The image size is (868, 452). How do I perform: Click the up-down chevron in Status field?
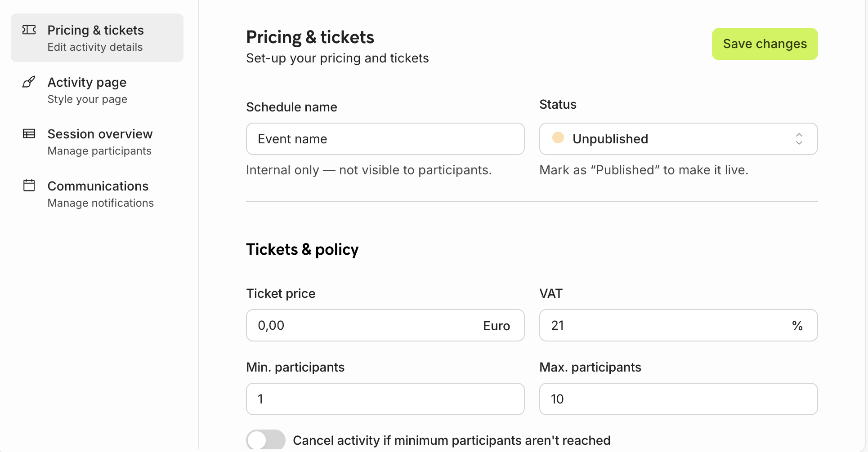point(799,139)
